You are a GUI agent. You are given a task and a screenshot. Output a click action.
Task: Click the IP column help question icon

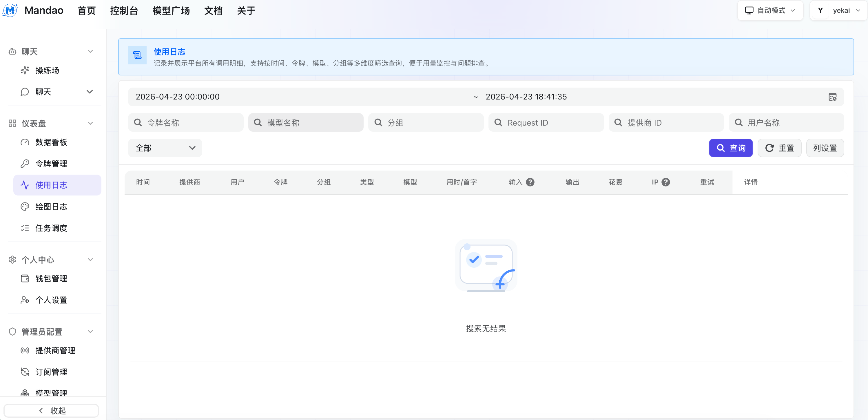coord(665,182)
